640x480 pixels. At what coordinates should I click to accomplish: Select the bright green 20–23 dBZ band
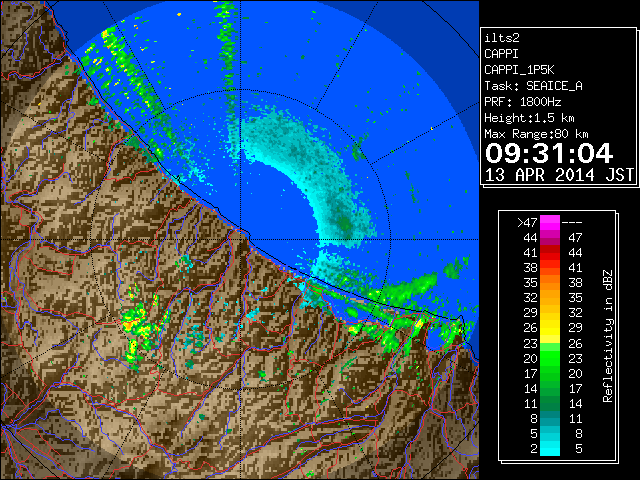pyautogui.click(x=550, y=358)
